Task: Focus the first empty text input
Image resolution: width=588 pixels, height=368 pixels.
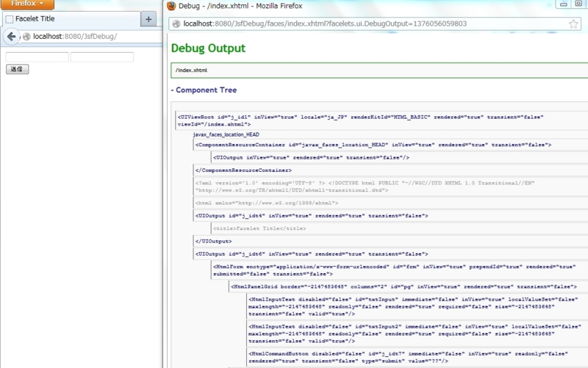Action: (x=37, y=57)
